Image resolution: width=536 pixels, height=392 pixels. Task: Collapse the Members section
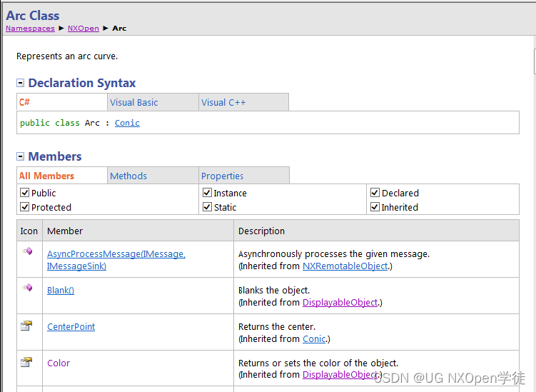[x=21, y=157]
